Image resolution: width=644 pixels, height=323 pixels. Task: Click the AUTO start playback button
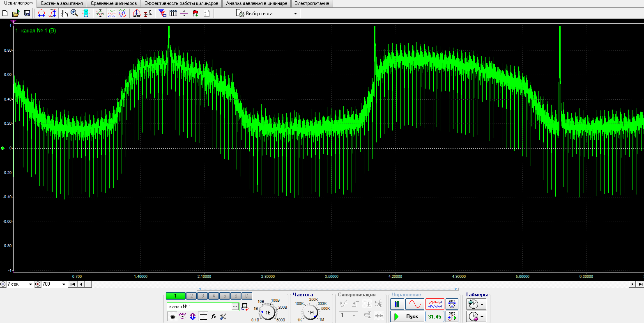(x=452, y=316)
